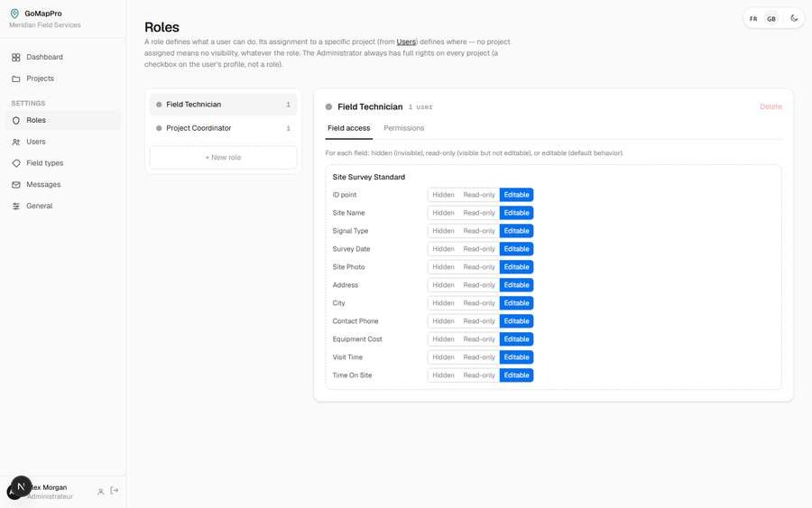Set Visit Time to Read-only

click(479, 358)
